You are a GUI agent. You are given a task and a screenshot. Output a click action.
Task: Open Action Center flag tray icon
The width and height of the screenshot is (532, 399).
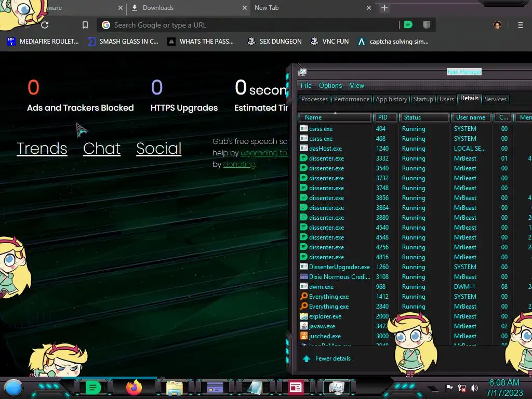coord(449,388)
